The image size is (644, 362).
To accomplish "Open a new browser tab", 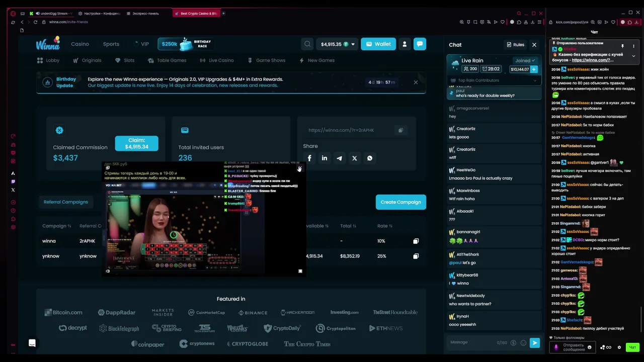I will tap(223, 14).
